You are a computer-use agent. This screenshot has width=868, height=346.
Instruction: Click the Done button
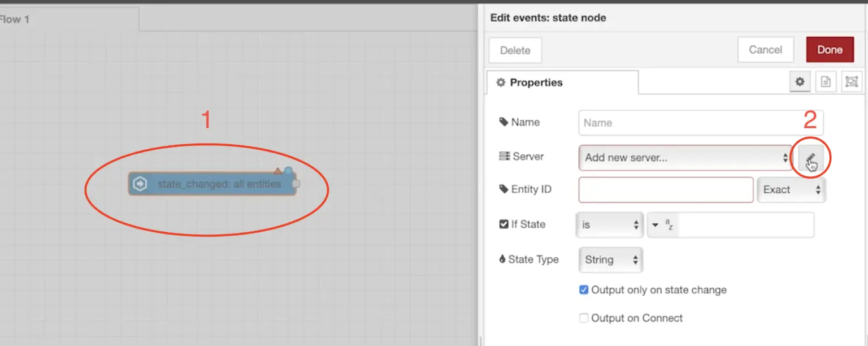[830, 49]
